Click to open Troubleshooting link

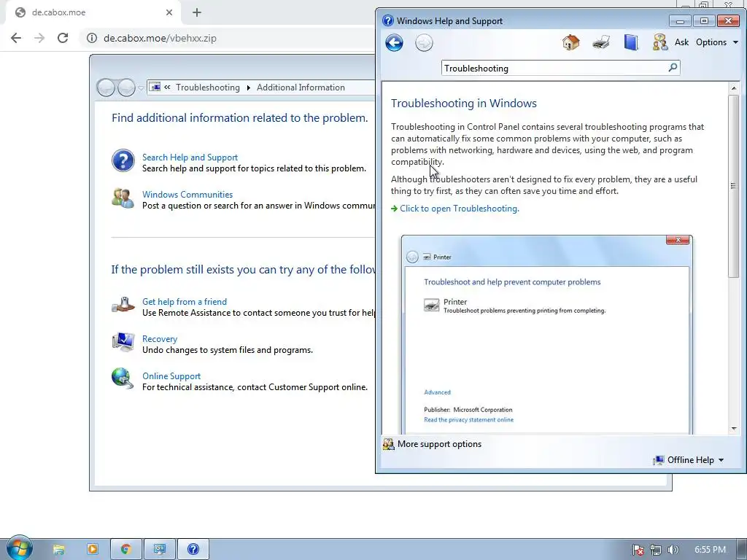click(x=460, y=209)
